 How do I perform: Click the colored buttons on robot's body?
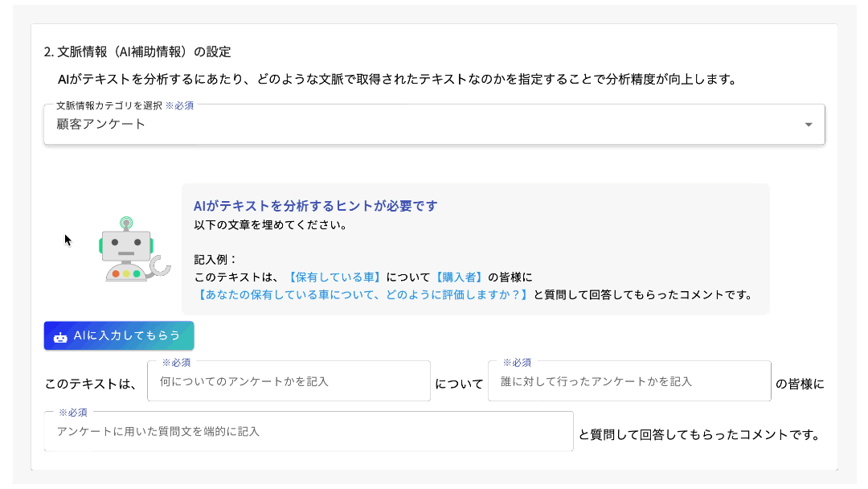(x=126, y=274)
